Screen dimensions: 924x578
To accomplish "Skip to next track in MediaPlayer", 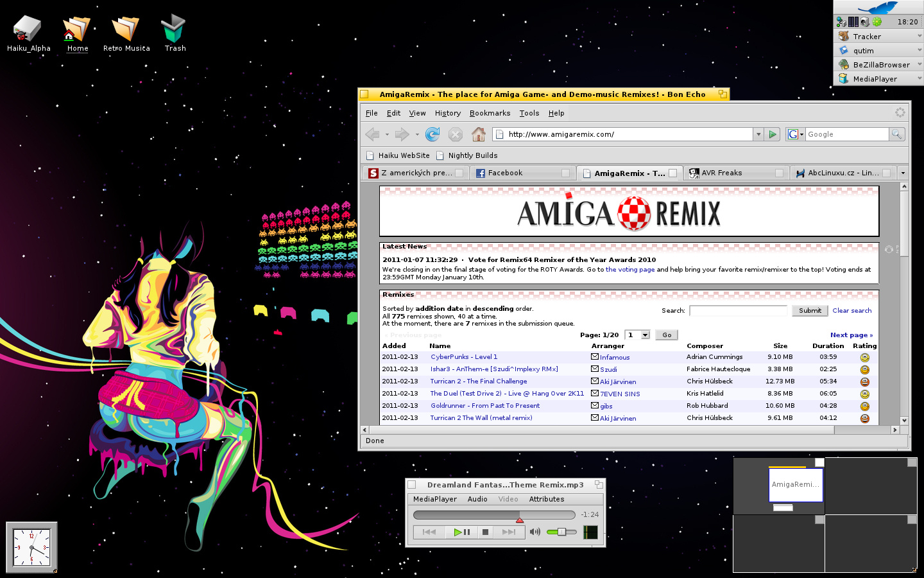I will (509, 532).
